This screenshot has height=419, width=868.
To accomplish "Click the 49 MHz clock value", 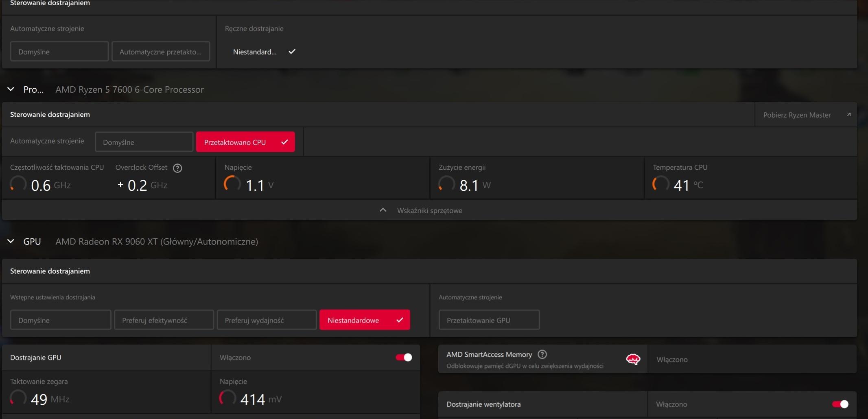I will tap(50, 399).
